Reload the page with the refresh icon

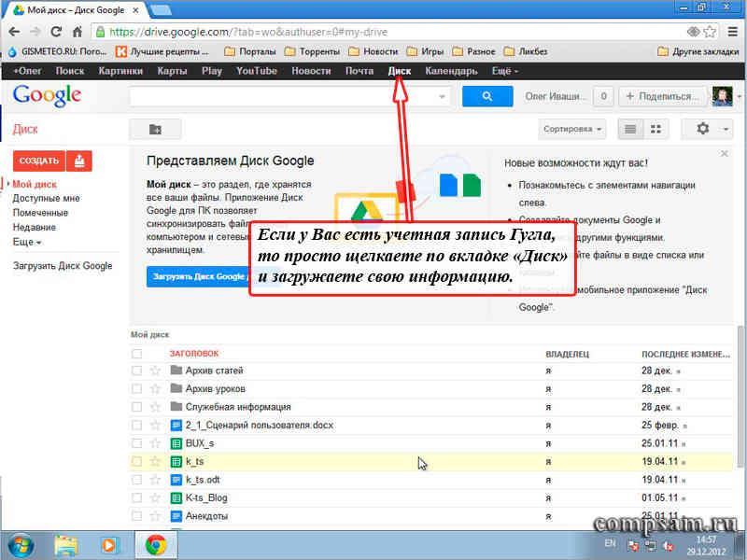pos(56,32)
